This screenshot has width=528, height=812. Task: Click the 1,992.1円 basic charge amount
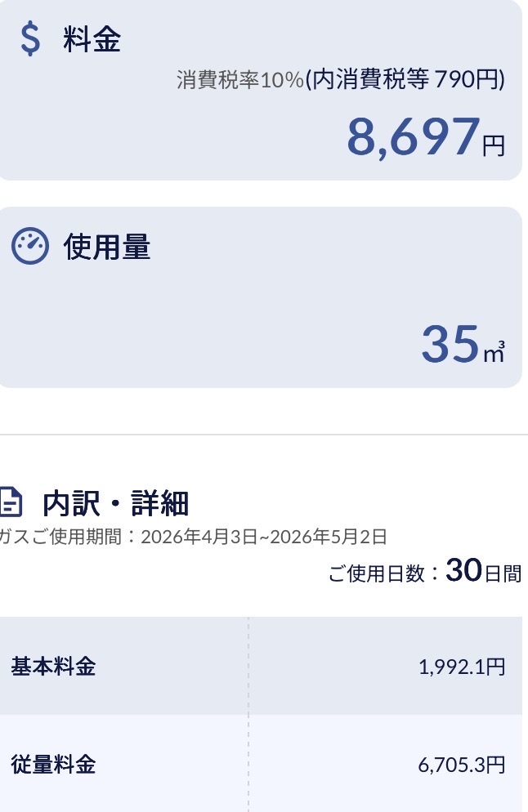tap(462, 667)
